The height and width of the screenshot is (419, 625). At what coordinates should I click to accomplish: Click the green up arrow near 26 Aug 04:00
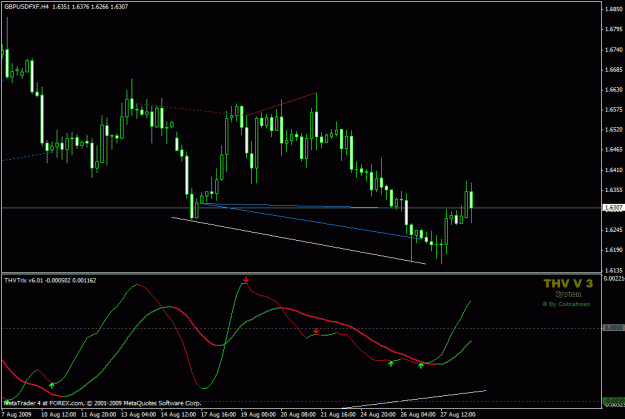(x=421, y=365)
